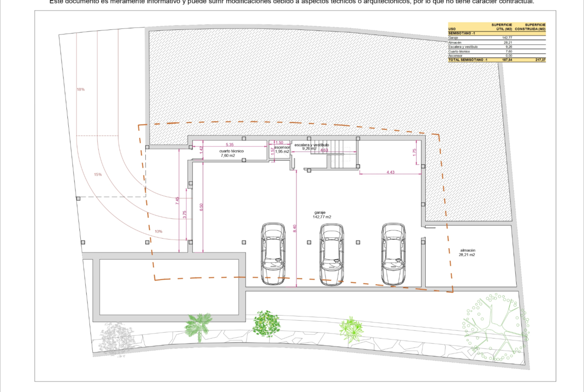Select the palm tree symbol
584x392 pixels.
coord(199,327)
